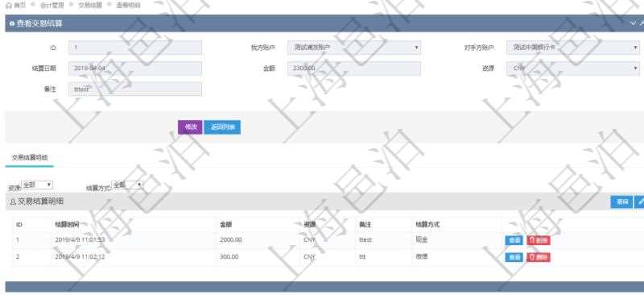Open the 结算方式 filter dropdown
Screen dimensions: 644x295
pyautogui.click(x=127, y=185)
